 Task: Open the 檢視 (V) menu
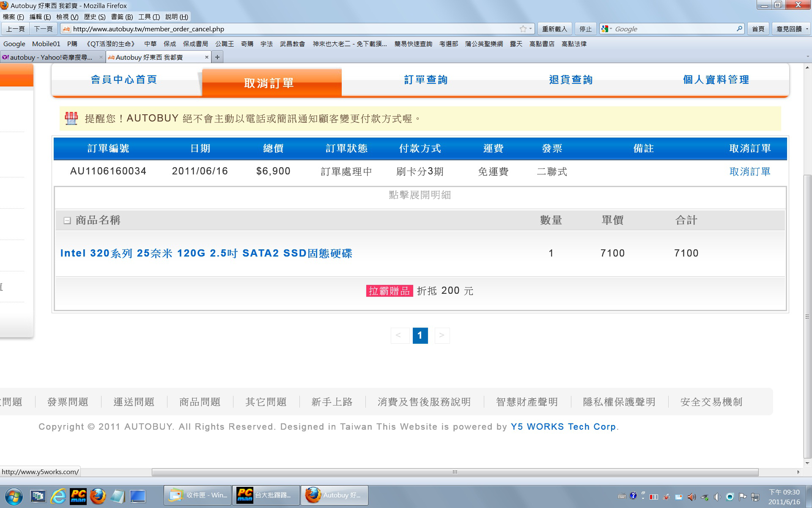coord(67,17)
